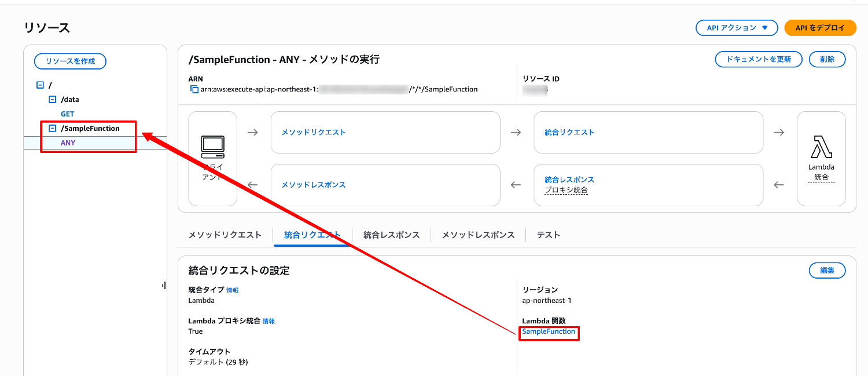Viewport: 868px width, 376px height.
Task: Select the root / resource label
Action: tap(50, 85)
